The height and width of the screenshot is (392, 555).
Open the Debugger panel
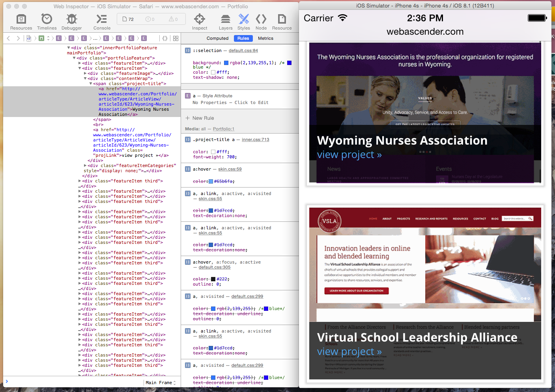(x=71, y=22)
